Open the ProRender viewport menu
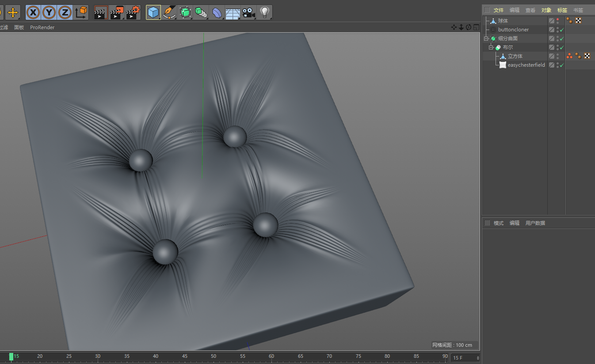The image size is (595, 364). coord(42,27)
